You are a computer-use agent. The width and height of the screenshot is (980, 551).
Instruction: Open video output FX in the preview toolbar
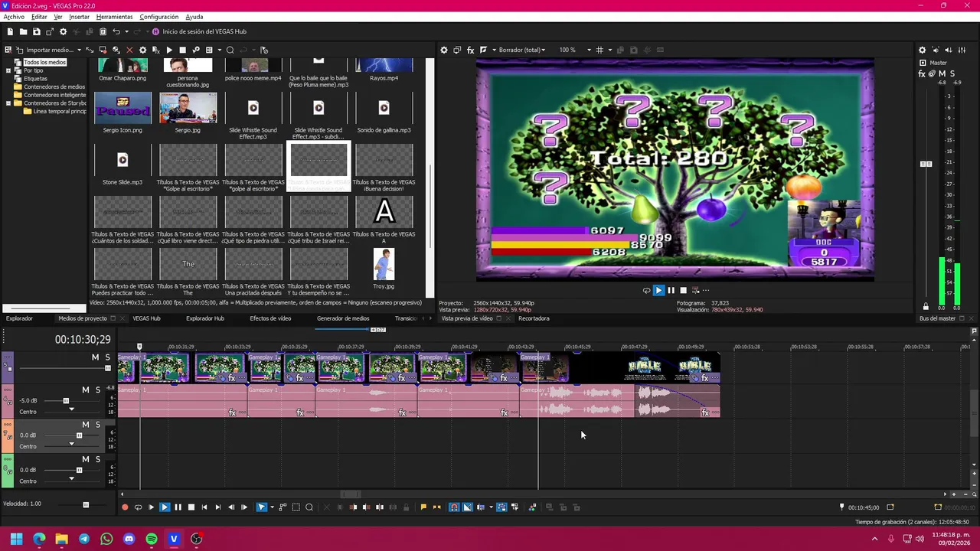tap(471, 50)
